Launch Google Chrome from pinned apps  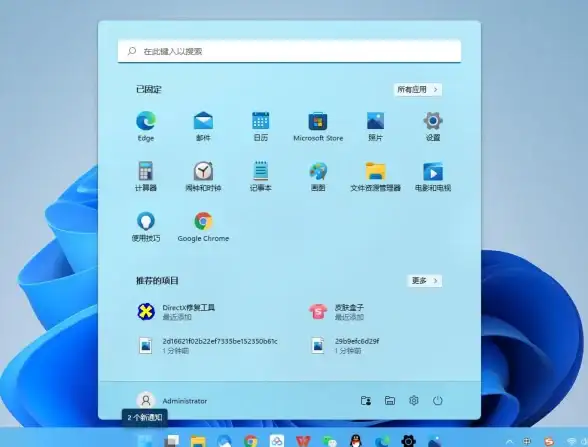[203, 226]
